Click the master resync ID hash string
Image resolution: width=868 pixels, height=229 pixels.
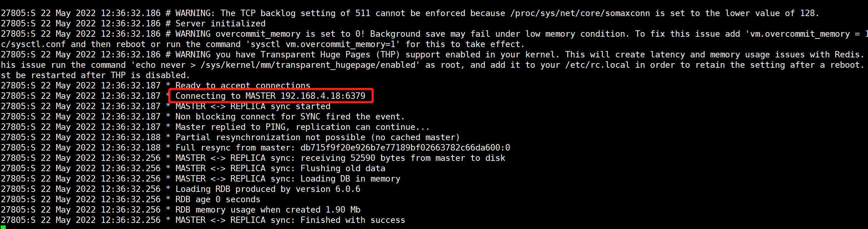click(405, 148)
